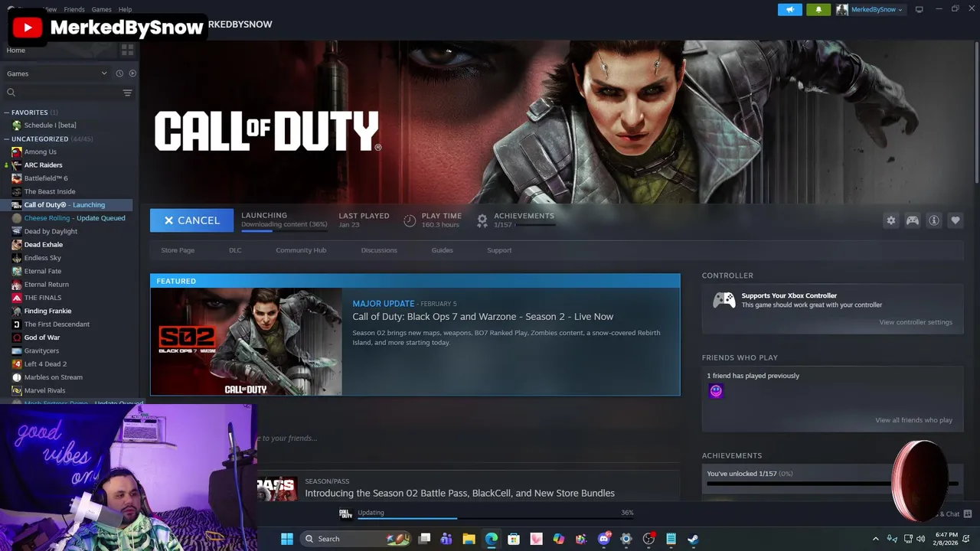Select Among Us in the library list
Viewport: 980px width, 551px height.
point(40,152)
